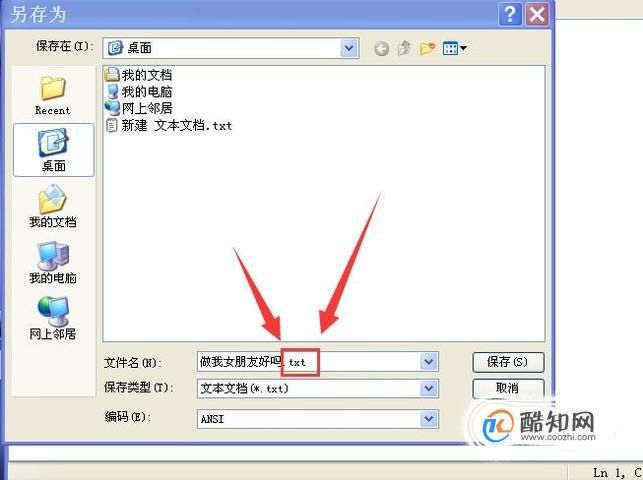The width and height of the screenshot is (643, 480).
Task: Expand the 编码 ANSI encoding dropdown
Action: click(429, 419)
